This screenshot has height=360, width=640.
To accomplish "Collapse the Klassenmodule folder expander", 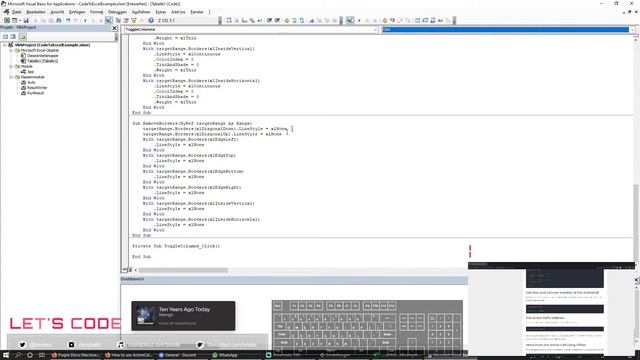I will click(x=11, y=77).
